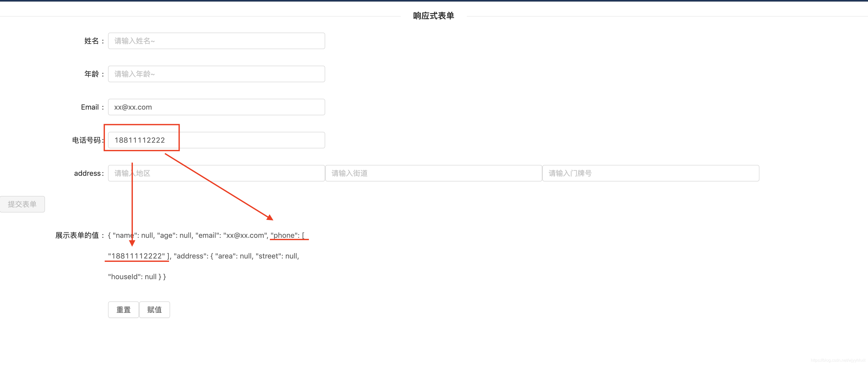The width and height of the screenshot is (868, 365).
Task: Click the 姓名 name input field
Action: coord(216,41)
